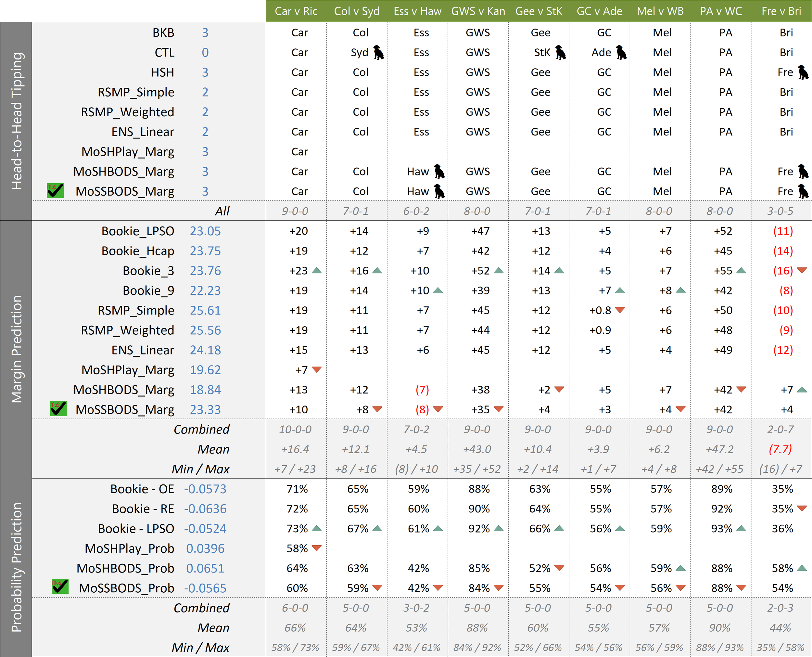Click the MoSHBODS_Marg score 18.84
The image size is (812, 657).
tap(205, 390)
